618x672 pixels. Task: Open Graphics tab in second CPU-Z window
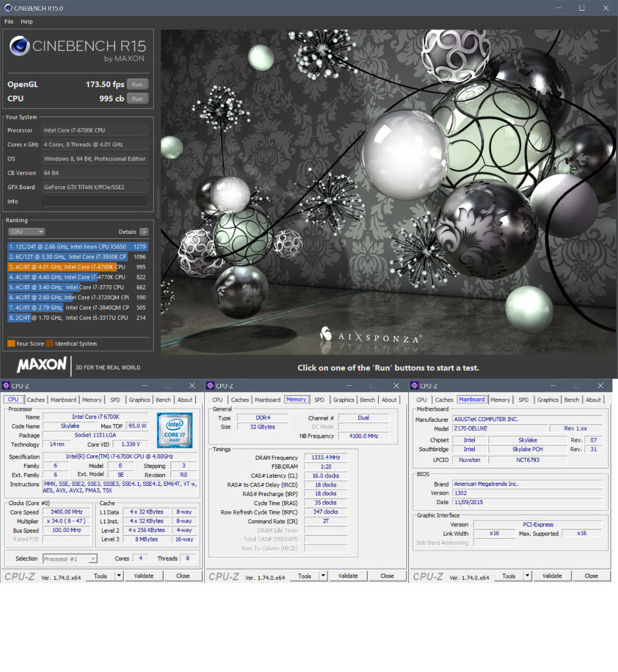[344, 400]
